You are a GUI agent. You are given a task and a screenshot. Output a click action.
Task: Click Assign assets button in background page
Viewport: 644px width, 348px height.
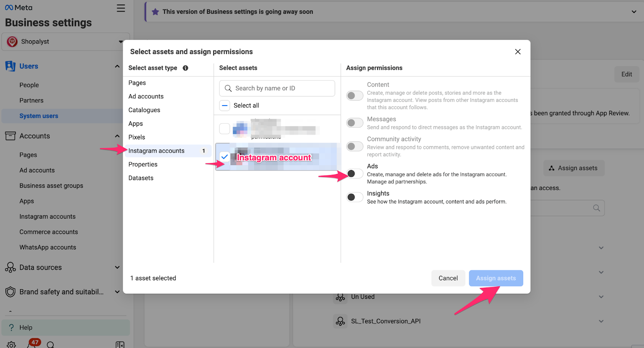point(574,168)
